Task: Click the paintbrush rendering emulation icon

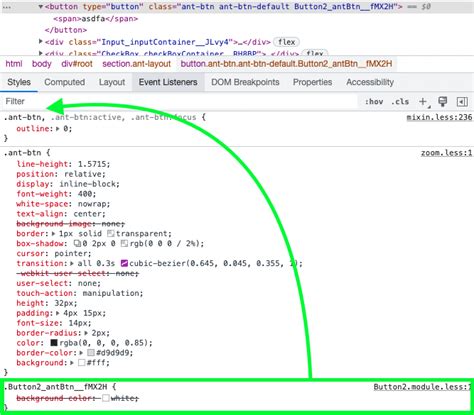Action: click(x=443, y=101)
